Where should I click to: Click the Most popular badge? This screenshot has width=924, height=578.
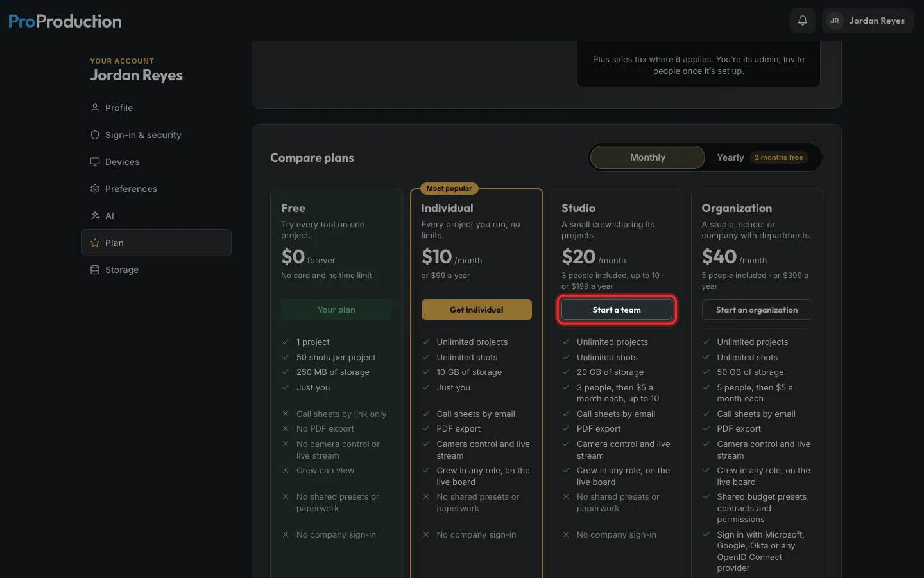point(449,188)
